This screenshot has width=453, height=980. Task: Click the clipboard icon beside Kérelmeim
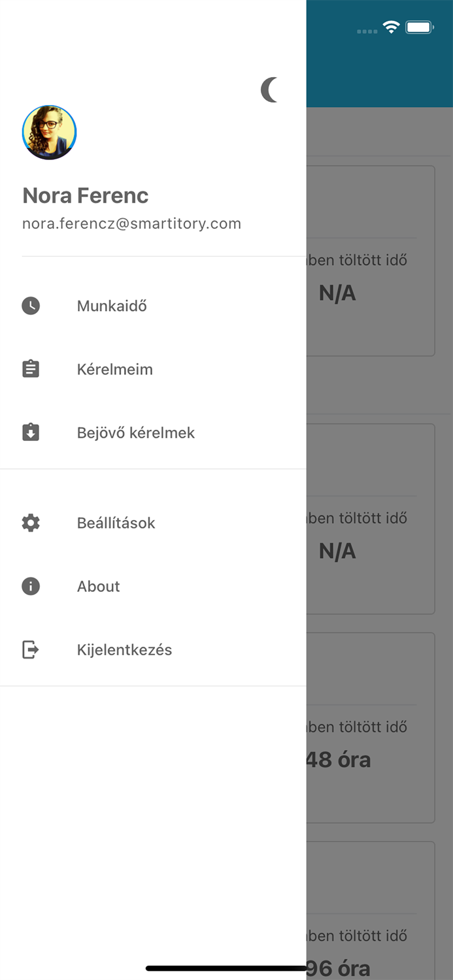pos(31,369)
